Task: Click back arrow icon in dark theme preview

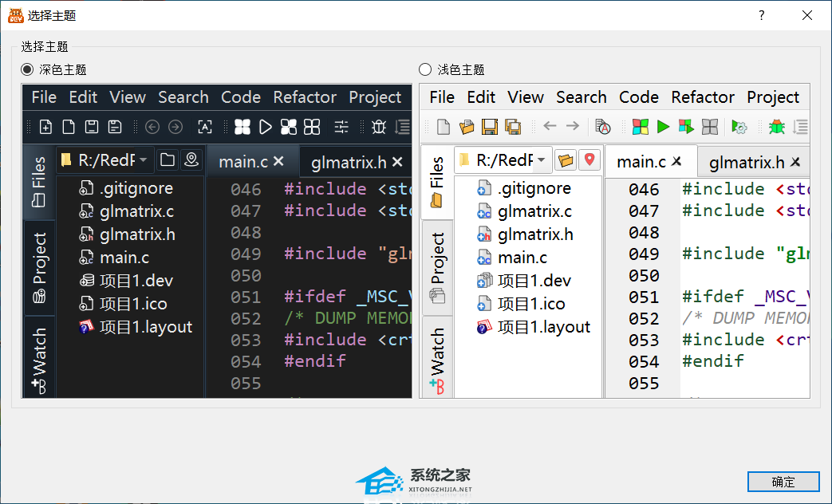Action: [152, 127]
